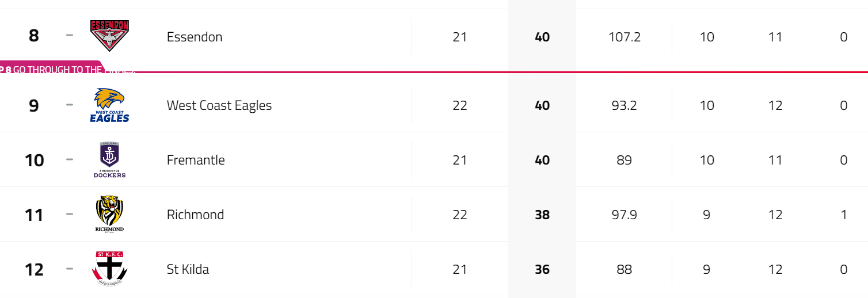This screenshot has width=868, height=298.
Task: Click Essendon's 107.2 percentage cell
Action: (625, 37)
